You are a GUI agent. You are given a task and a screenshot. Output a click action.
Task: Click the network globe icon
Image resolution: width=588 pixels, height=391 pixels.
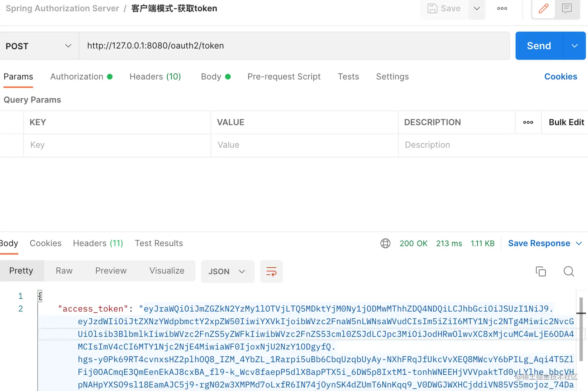pyautogui.click(x=385, y=243)
